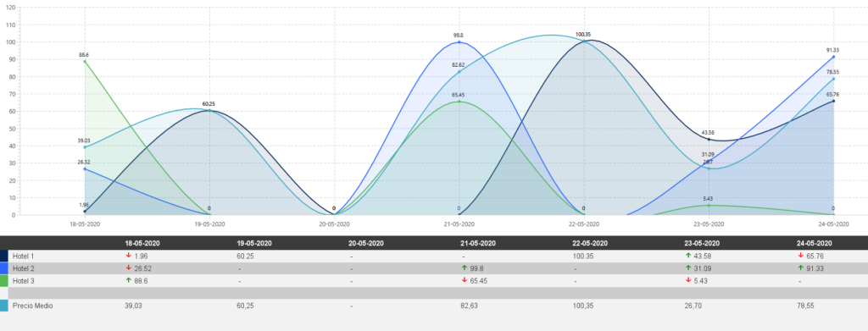Click the red down arrow beside 1.96
868x331 pixels.
[x=129, y=256]
